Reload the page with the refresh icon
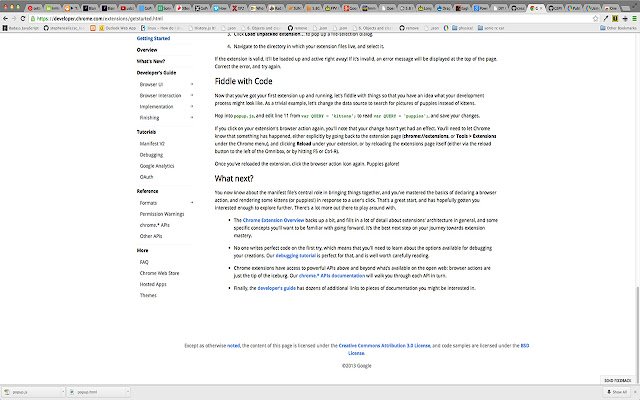The image size is (640, 400). click(x=23, y=19)
